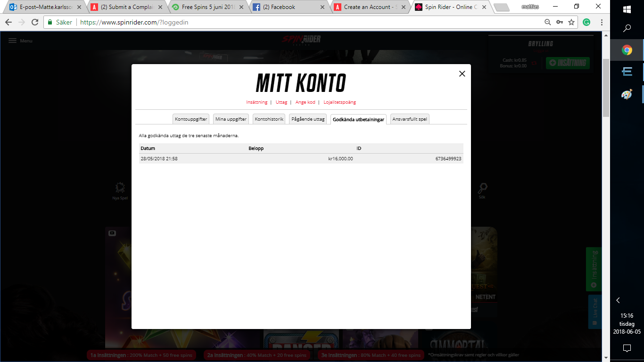Select the payout ID 6736499923
Viewport: 644px width, 362px height.
448,159
